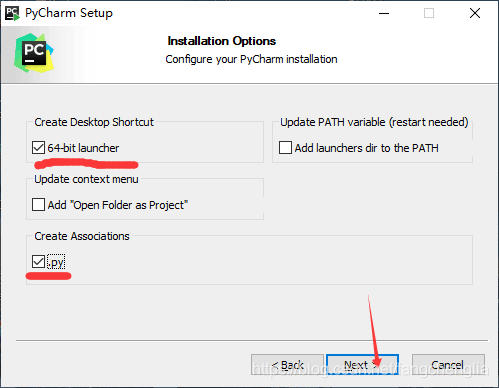The height and width of the screenshot is (388, 499).
Task: Go to previous step with Back button
Action: coord(287,365)
